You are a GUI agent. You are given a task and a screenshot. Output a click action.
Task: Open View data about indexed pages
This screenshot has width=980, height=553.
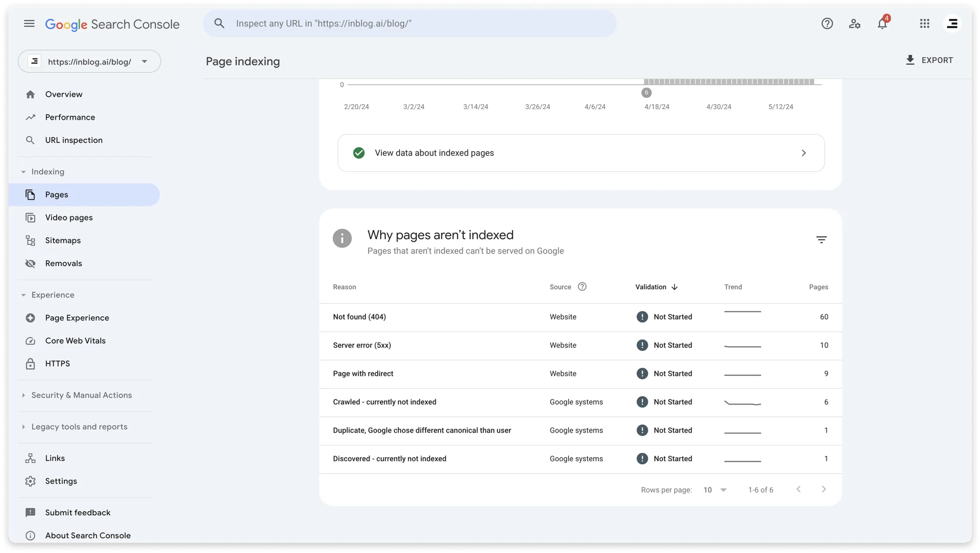pyautogui.click(x=581, y=153)
